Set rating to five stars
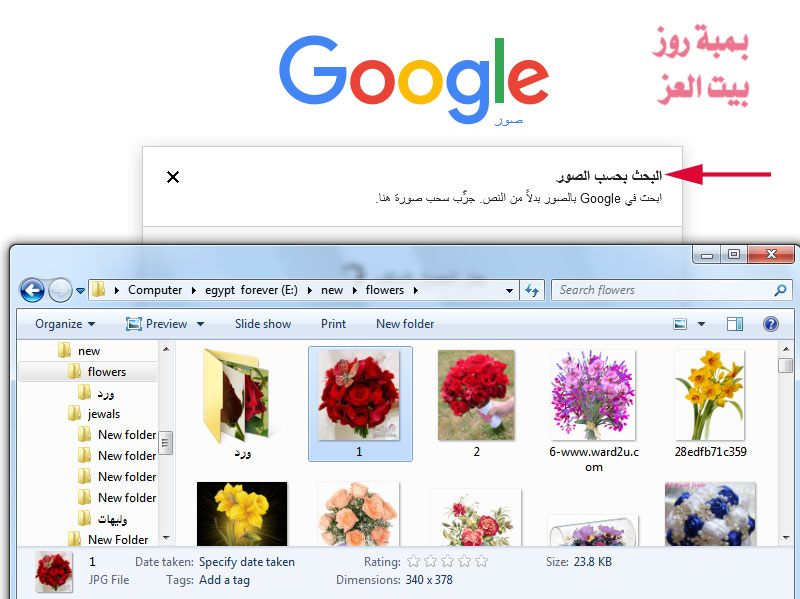This screenshot has width=800, height=599. [x=481, y=562]
